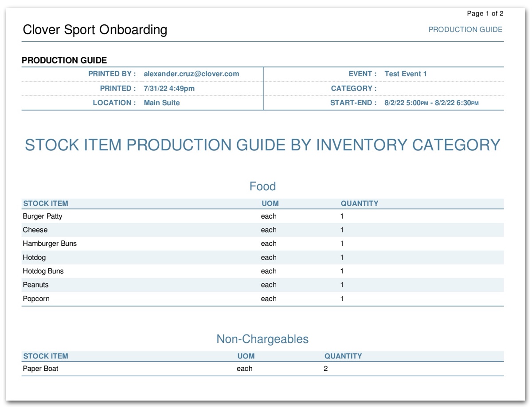Select the Food category heading

(262, 186)
